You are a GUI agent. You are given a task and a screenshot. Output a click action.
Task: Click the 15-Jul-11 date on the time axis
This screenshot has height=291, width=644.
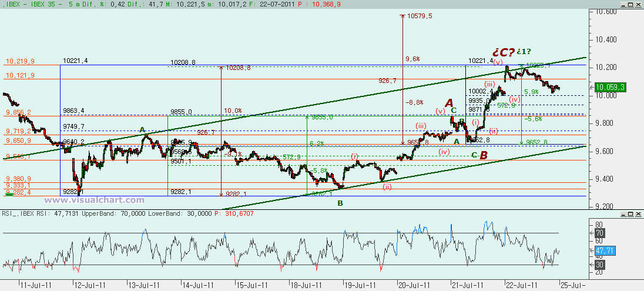252,285
